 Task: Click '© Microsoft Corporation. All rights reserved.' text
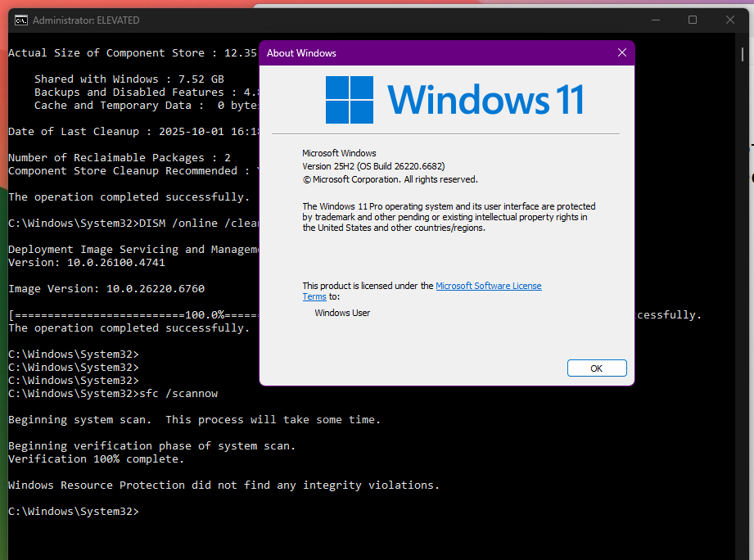pos(390,180)
